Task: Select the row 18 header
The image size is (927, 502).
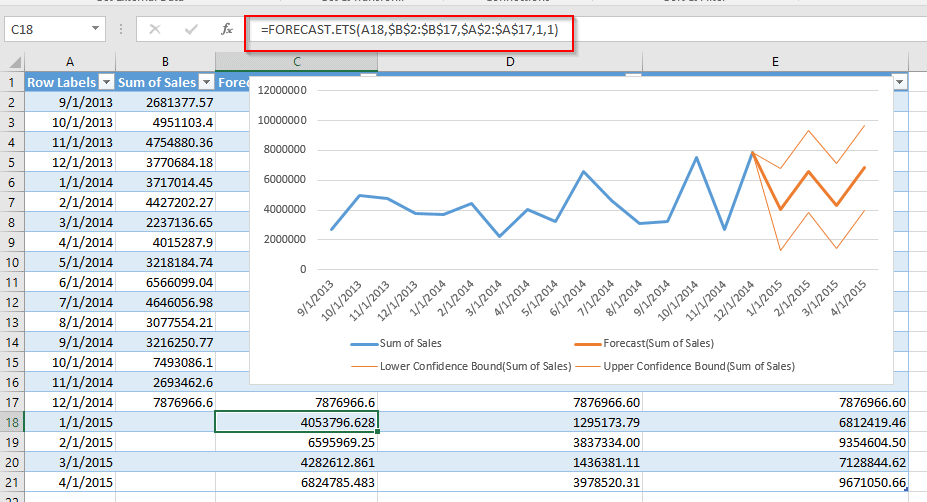Action: click(x=12, y=422)
